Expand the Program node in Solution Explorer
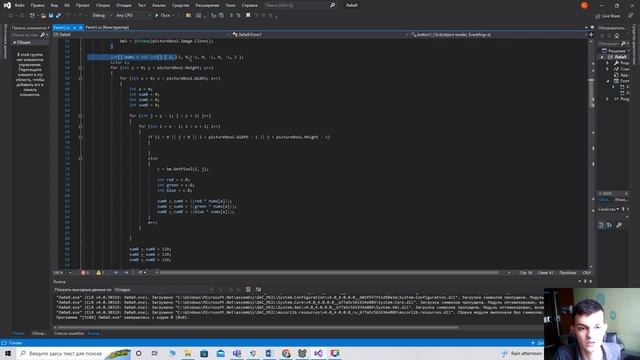This screenshot has width=640, height=360. [608, 99]
